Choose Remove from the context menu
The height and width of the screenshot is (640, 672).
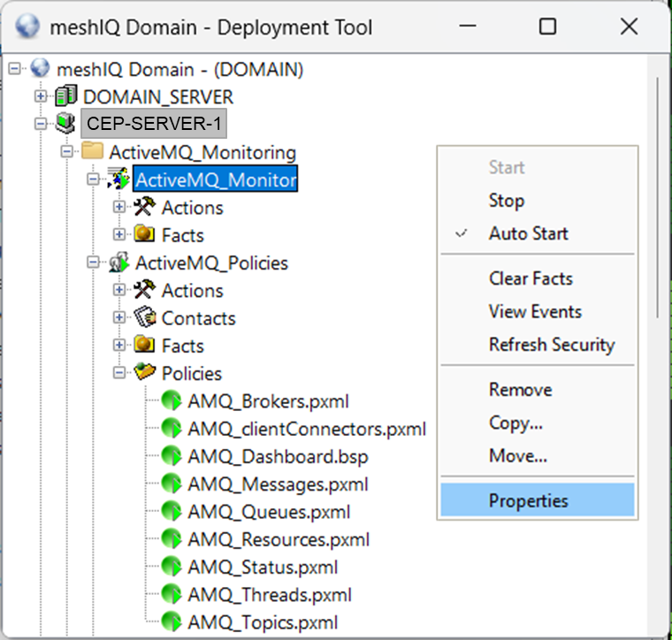[x=538, y=390]
